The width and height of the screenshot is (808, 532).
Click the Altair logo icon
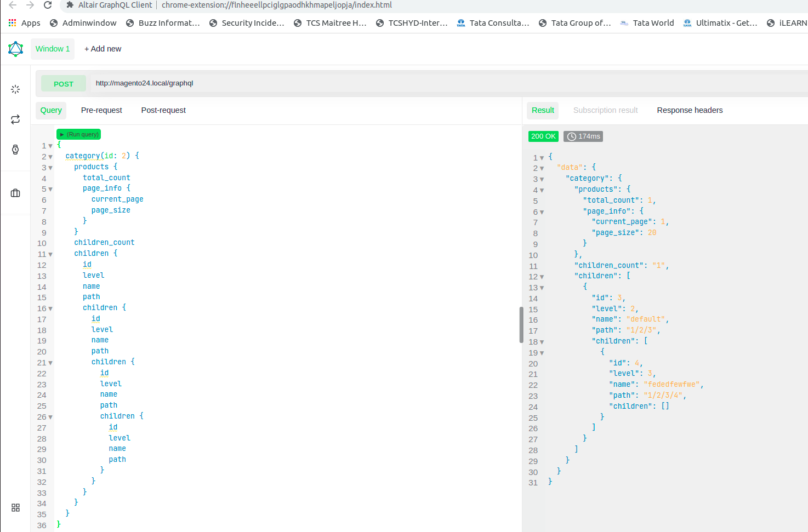pyautogui.click(x=15, y=49)
